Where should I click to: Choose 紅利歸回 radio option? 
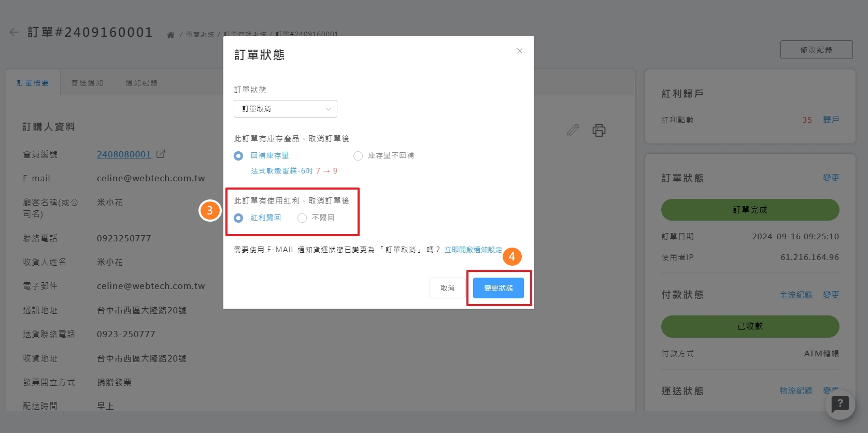click(238, 218)
